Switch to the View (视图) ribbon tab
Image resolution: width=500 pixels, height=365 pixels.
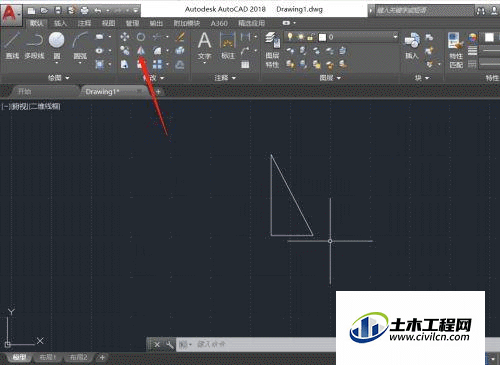coord(108,23)
